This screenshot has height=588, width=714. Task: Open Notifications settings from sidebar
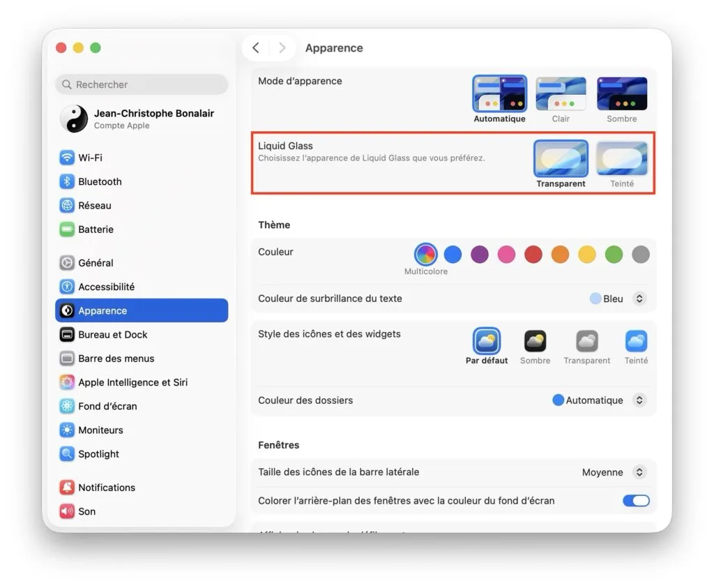click(105, 488)
